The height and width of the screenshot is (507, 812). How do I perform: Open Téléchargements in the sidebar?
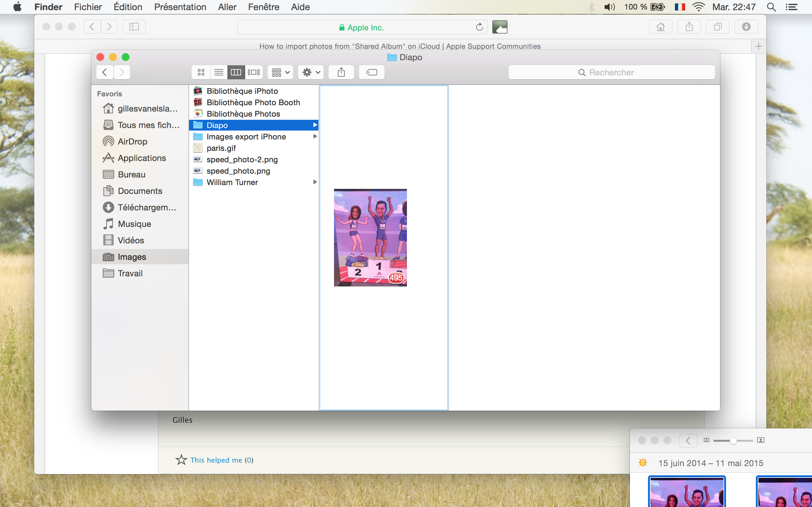coord(147,208)
